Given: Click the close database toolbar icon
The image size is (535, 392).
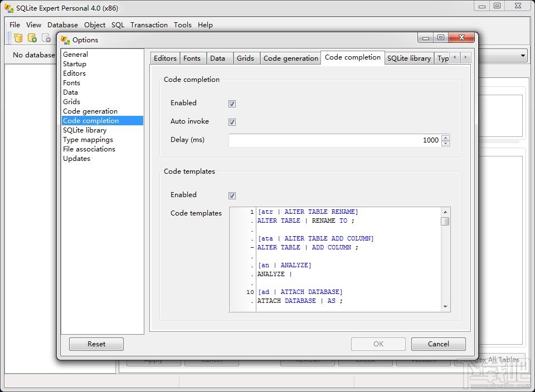Looking at the screenshot, I should (x=46, y=37).
